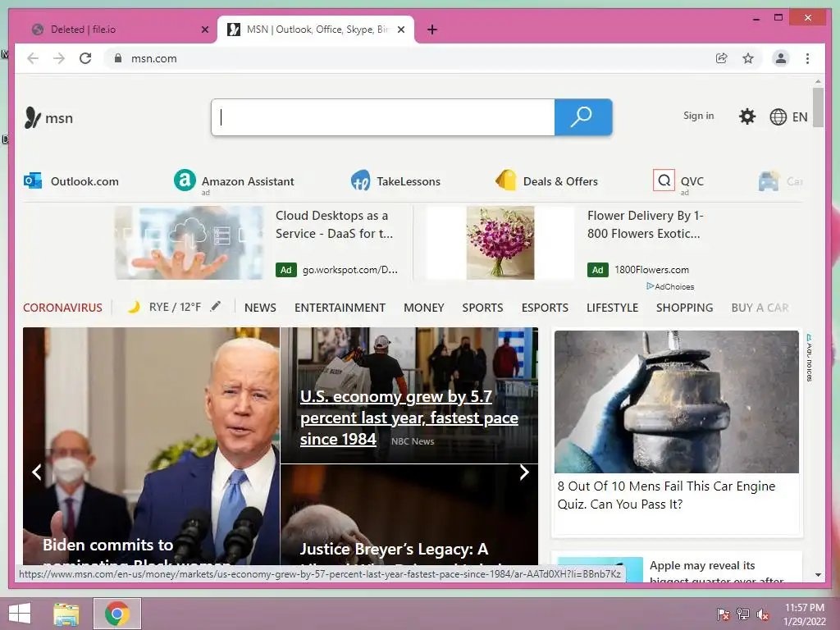
Task: Open the CORONAVIRUS section
Action: click(62, 308)
